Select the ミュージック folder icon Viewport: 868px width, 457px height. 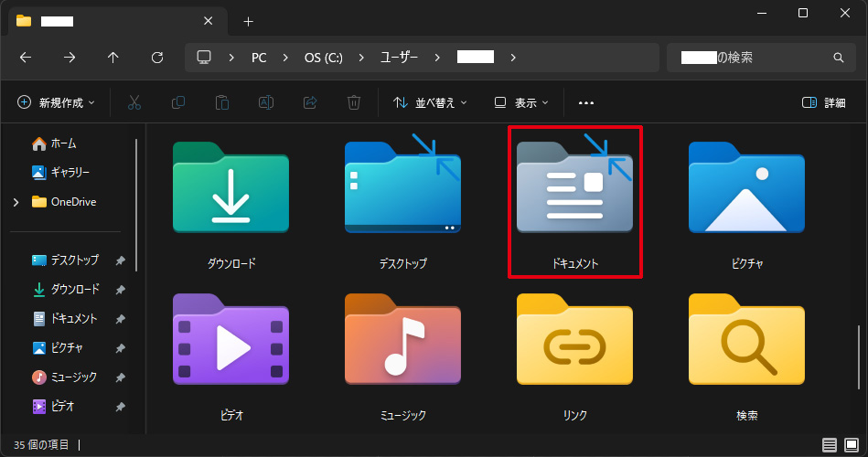(x=402, y=339)
